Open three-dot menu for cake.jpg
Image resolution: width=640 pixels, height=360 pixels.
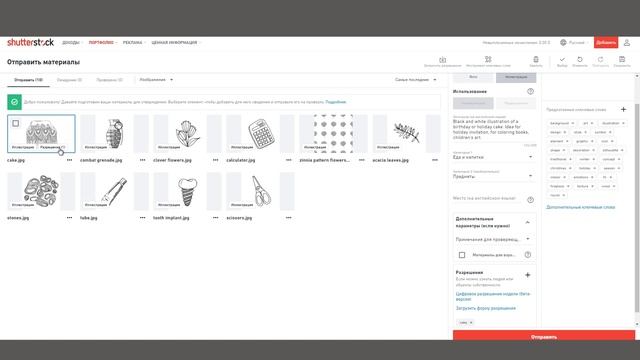pyautogui.click(x=69, y=160)
